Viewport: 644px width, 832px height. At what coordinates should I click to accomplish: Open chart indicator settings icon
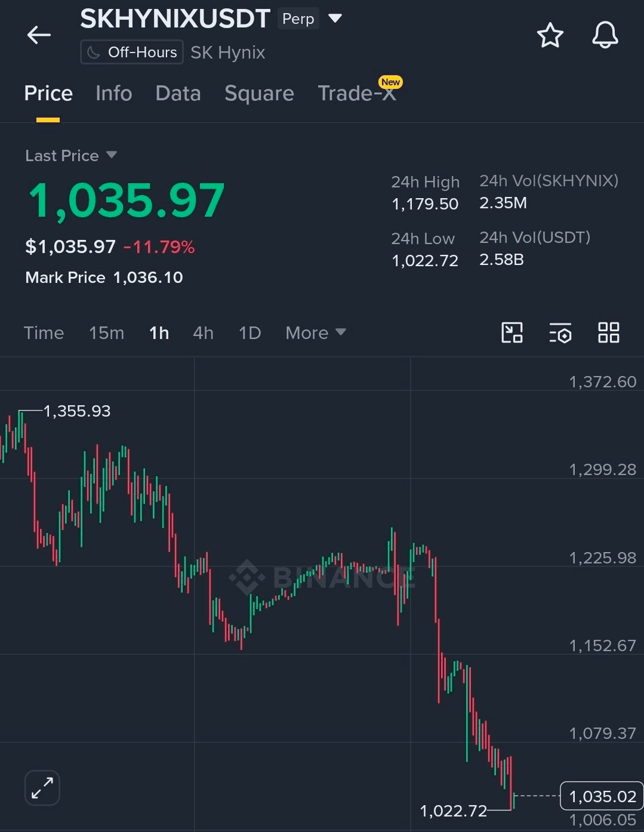560,333
